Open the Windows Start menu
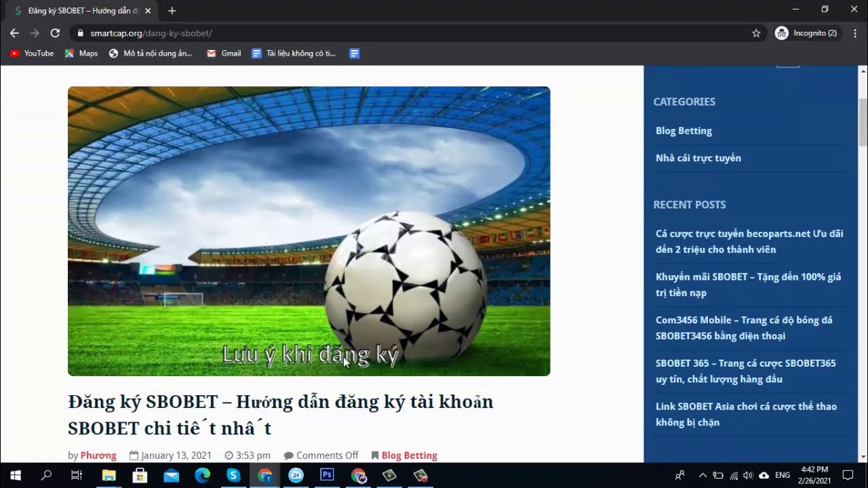The image size is (868, 488). 15,475
